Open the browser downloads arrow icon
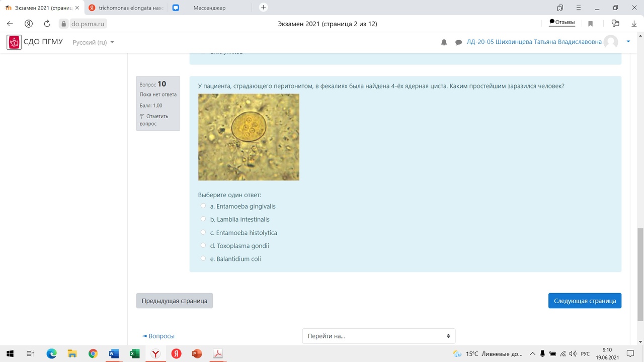Screen dimensions: 644x362 coord(634,24)
